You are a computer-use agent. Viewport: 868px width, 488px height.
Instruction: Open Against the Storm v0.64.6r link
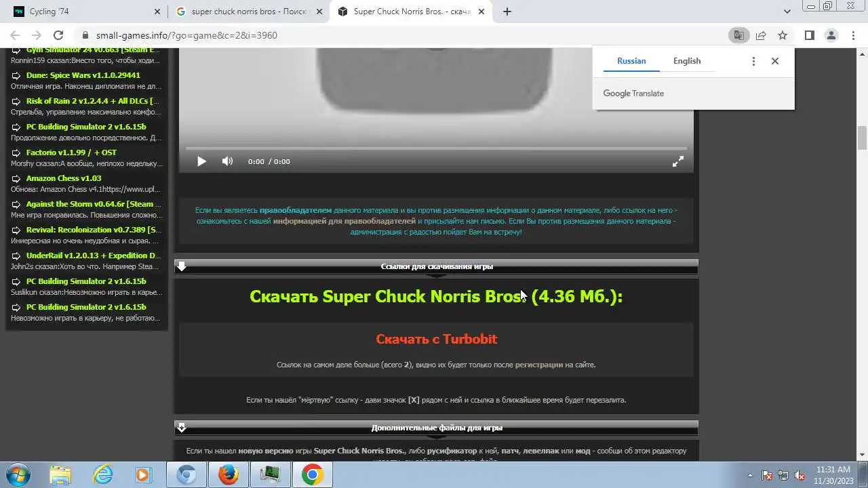coord(94,204)
